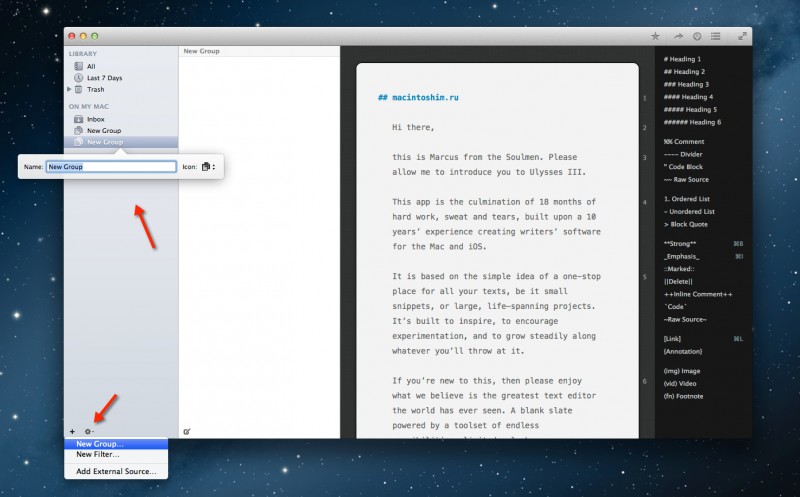Viewport: 800px width, 497px height.
Task: Select Last 7 Days in library
Action: pos(104,78)
